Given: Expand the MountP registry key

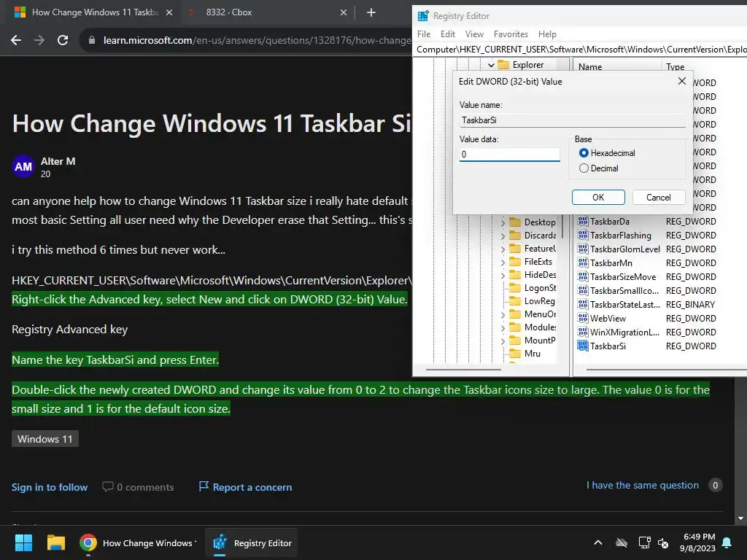Looking at the screenshot, I should click(x=503, y=341).
